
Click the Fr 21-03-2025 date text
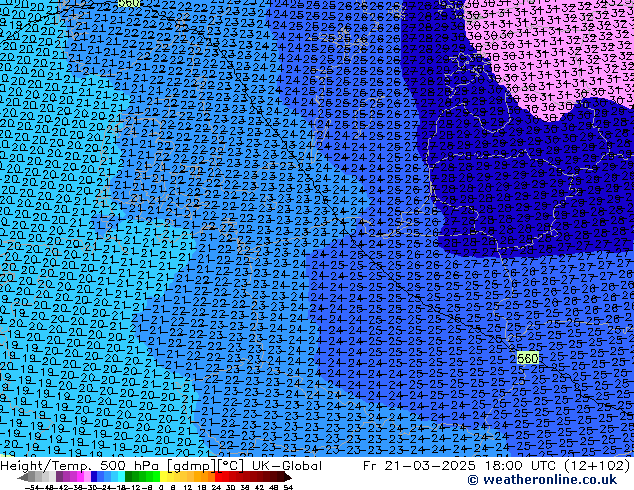point(419,466)
